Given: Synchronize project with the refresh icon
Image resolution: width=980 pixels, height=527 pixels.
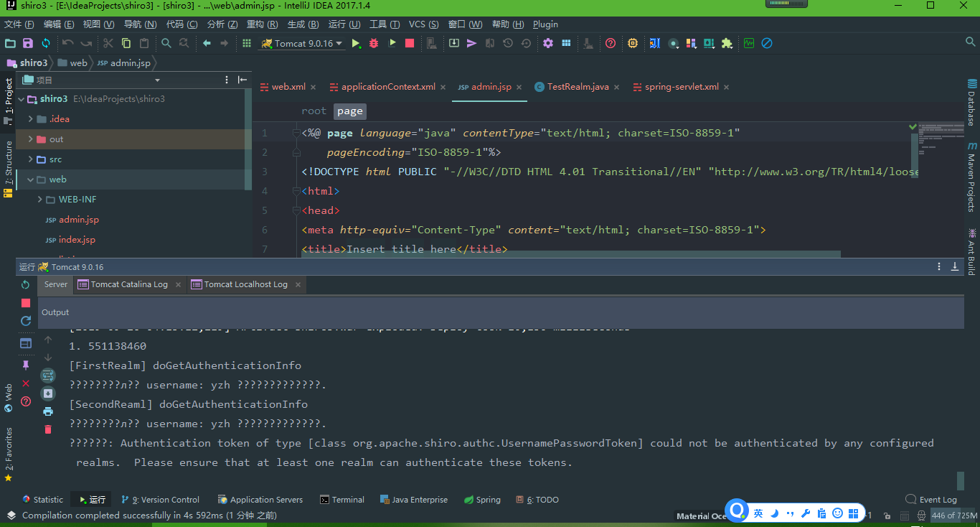Looking at the screenshot, I should point(46,43).
